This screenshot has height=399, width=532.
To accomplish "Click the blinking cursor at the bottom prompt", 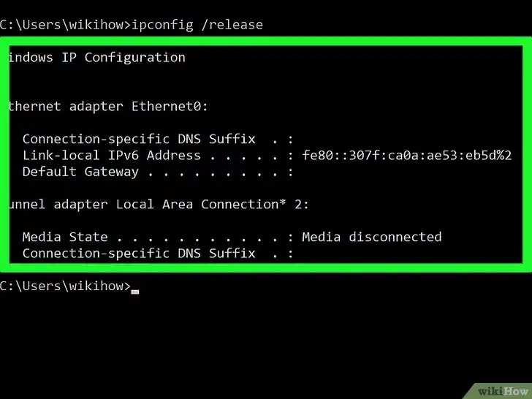I will coord(134,290).
